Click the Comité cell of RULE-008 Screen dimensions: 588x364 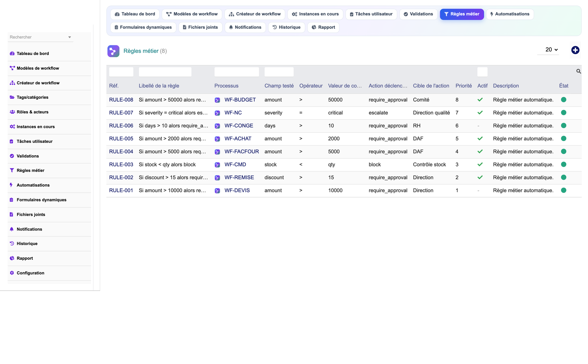[421, 100]
